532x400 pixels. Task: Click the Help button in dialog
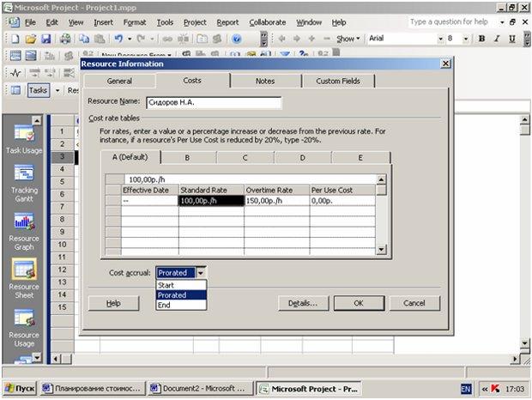click(113, 303)
